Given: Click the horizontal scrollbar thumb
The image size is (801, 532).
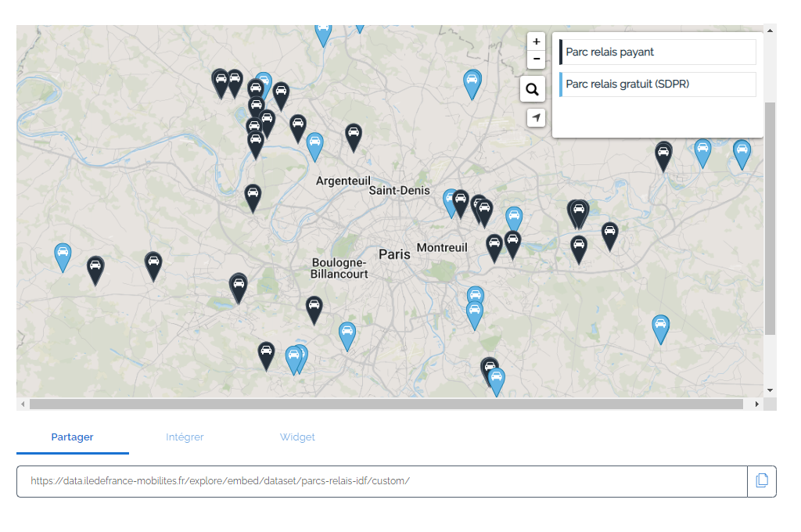Looking at the screenshot, I should pyautogui.click(x=386, y=404).
